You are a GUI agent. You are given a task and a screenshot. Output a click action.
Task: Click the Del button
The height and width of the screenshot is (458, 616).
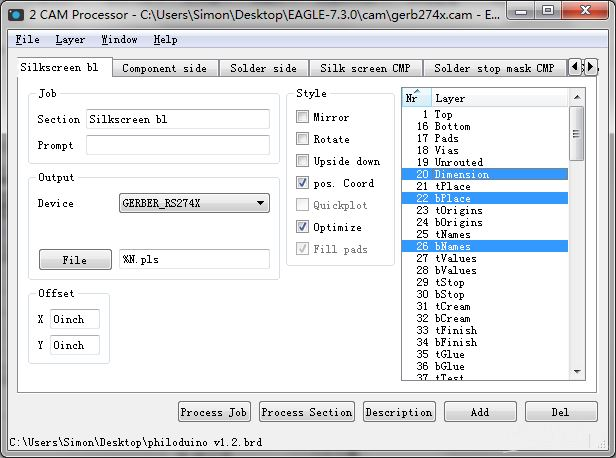[x=560, y=412]
